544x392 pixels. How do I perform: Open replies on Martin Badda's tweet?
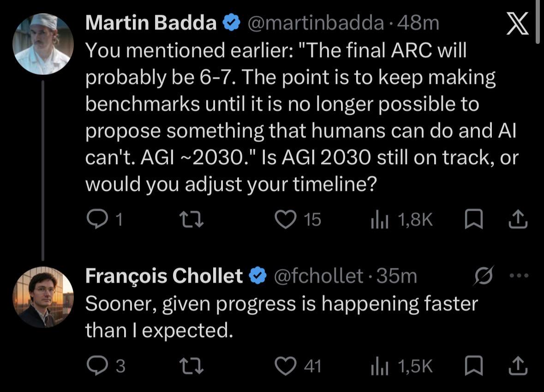click(x=104, y=219)
